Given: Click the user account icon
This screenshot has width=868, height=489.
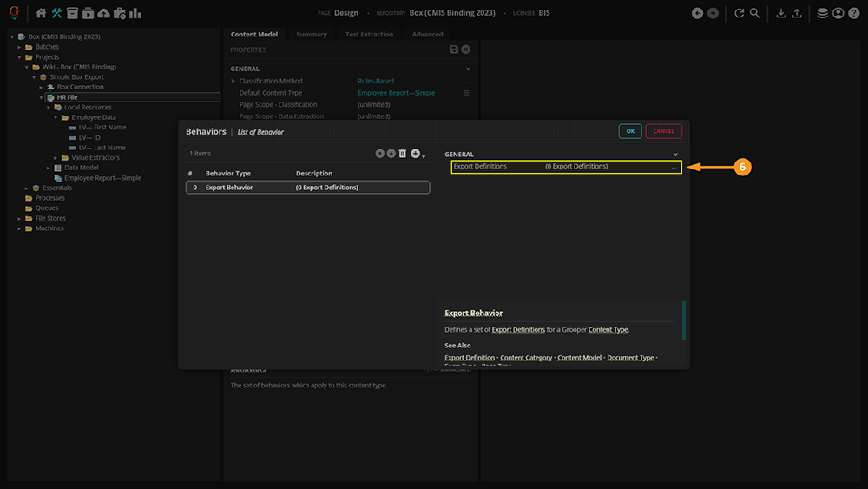Looking at the screenshot, I should point(838,13).
